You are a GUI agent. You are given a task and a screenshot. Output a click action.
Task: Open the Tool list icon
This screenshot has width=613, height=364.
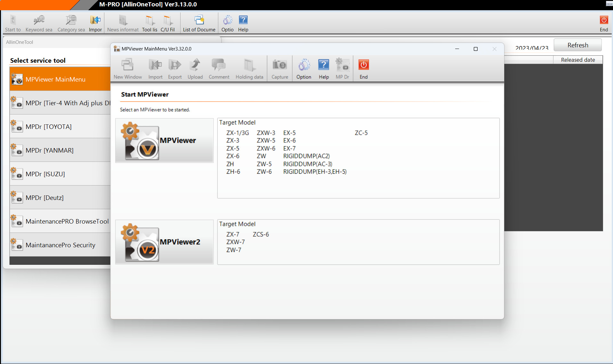click(149, 23)
